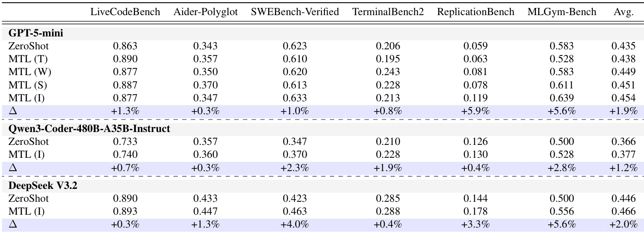
Task: Click the Aider-Polyglot column header
Action: 205,12
